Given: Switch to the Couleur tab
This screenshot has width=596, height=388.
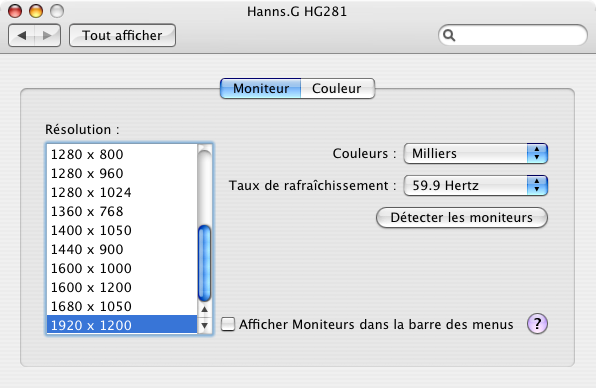Looking at the screenshot, I should click(338, 89).
